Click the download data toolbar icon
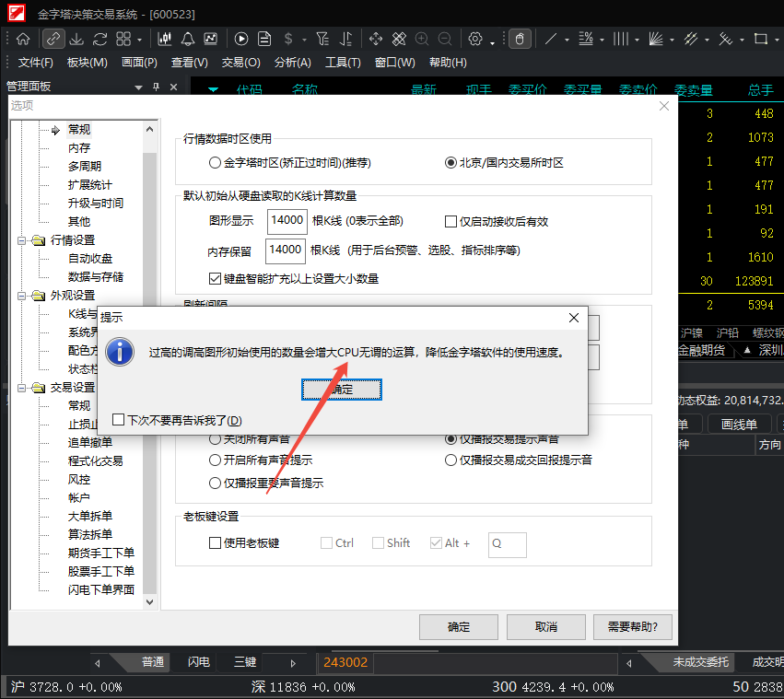 pyautogui.click(x=77, y=39)
